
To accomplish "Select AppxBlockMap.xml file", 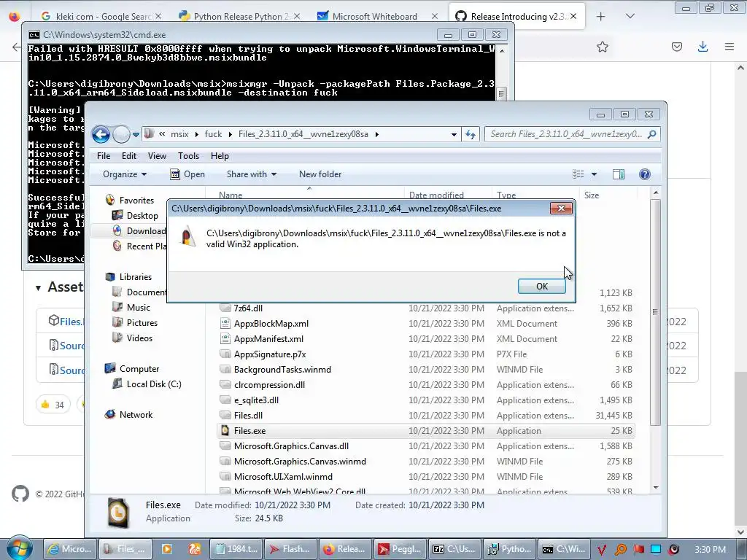I will [271, 323].
